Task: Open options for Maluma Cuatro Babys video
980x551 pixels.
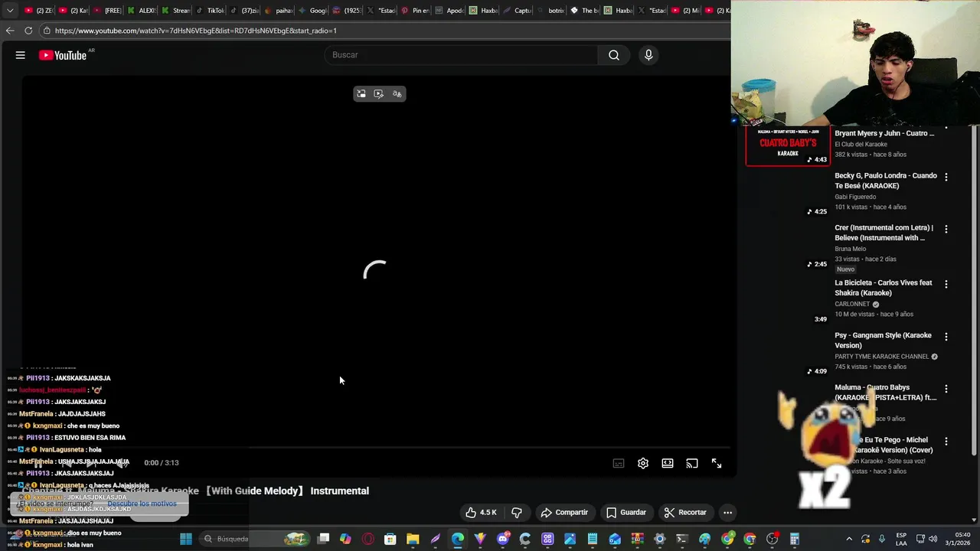Action: 946,389
